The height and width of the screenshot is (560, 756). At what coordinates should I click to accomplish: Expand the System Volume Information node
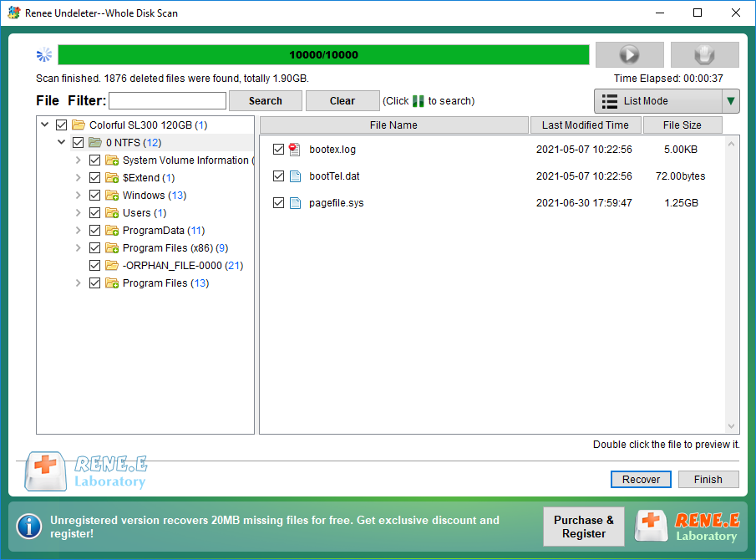(79, 160)
